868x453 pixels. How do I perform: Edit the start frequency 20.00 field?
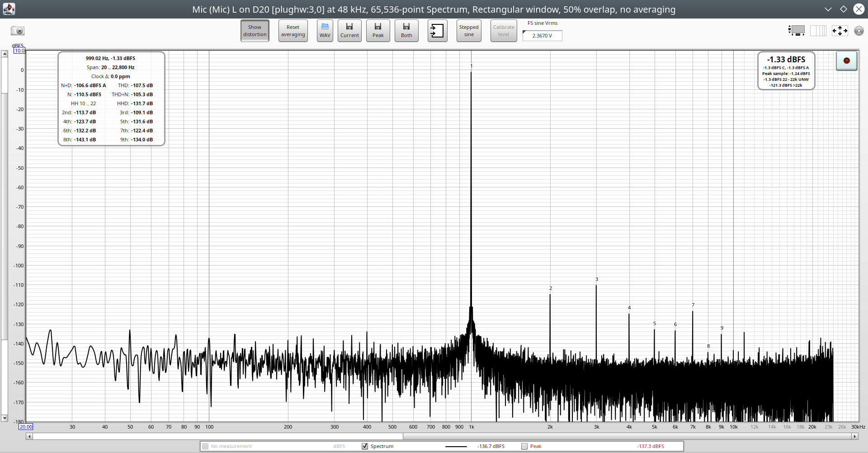(x=26, y=427)
